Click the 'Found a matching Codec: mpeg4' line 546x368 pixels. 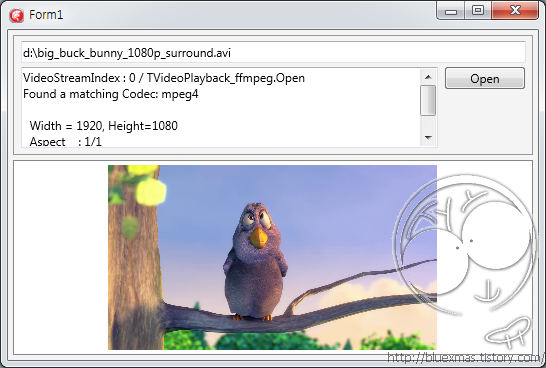(x=111, y=94)
